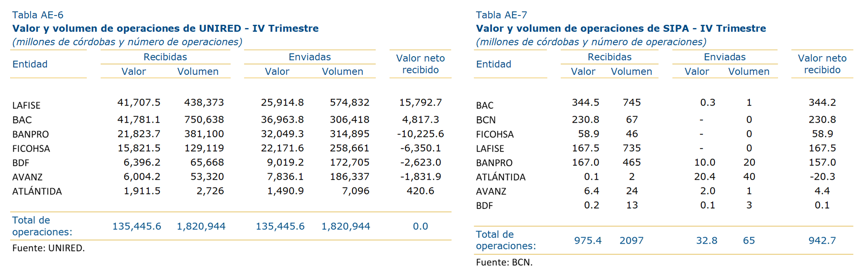Viewport: 868px width, 273px height.
Task: Click the Fuente: BCN source note
Action: coord(504,262)
